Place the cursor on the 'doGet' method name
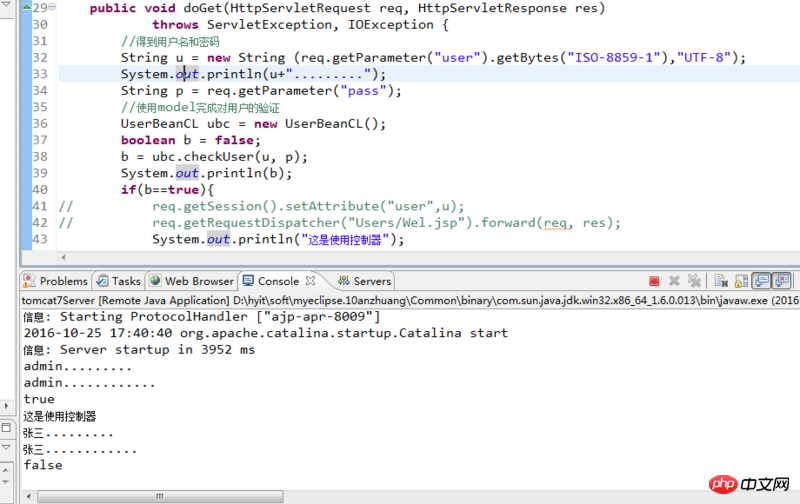Screen dimensions: 800x504 [203, 8]
